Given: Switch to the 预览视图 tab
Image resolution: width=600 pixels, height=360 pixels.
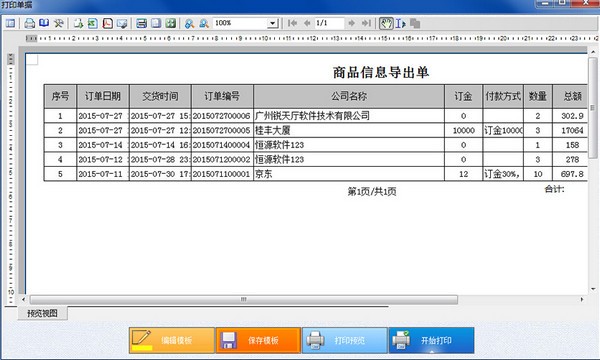Looking at the screenshot, I should pos(42,313).
